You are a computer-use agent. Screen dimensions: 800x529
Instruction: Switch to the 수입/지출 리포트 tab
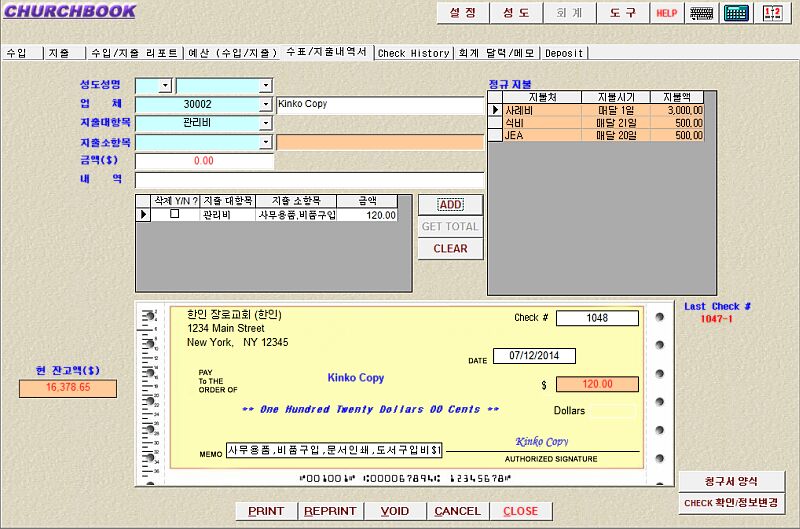pyautogui.click(x=135, y=53)
